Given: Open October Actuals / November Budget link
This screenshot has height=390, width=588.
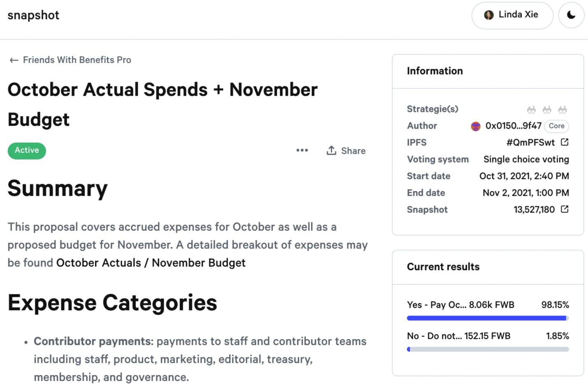Looking at the screenshot, I should [x=151, y=263].
